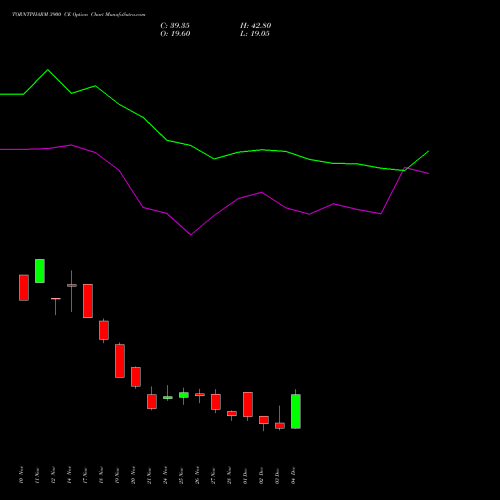Click the high value H: 42.80
The image size is (500, 500).
tap(256, 26)
